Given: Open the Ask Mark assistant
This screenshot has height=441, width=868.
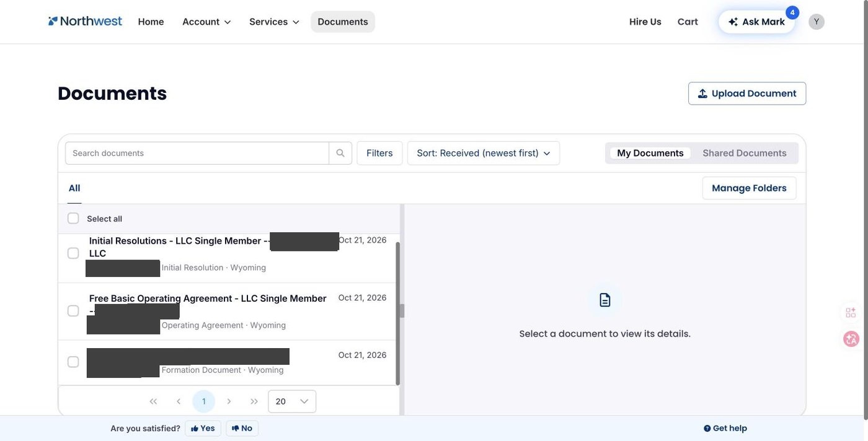Looking at the screenshot, I should 756,22.
